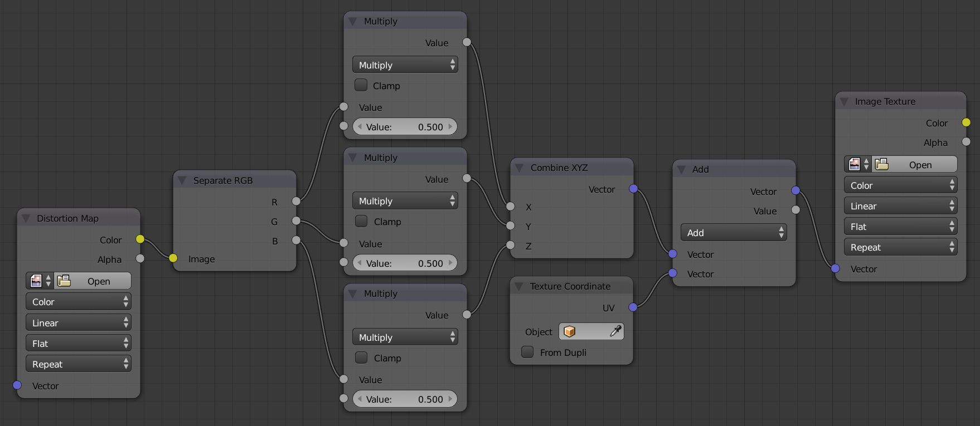The image size is (980, 426).
Task: Click Value 0.500 field in bottom Multiply node
Action: click(405, 399)
